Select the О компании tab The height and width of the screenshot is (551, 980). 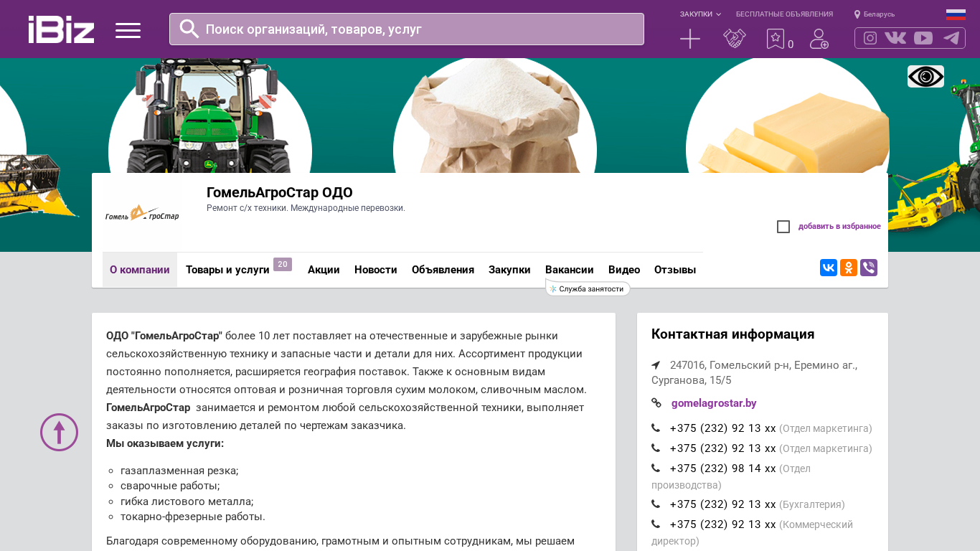pos(140,270)
